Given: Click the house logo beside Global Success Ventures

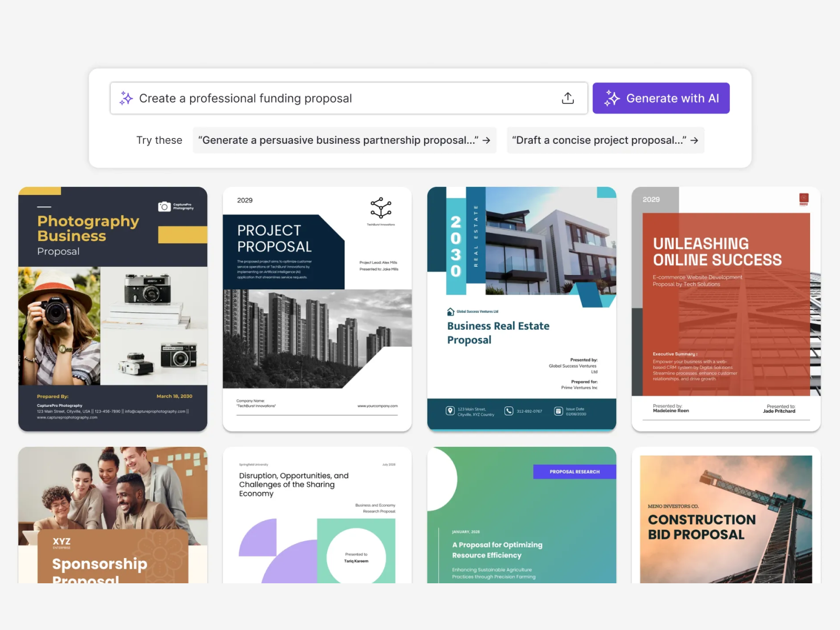Looking at the screenshot, I should click(450, 312).
